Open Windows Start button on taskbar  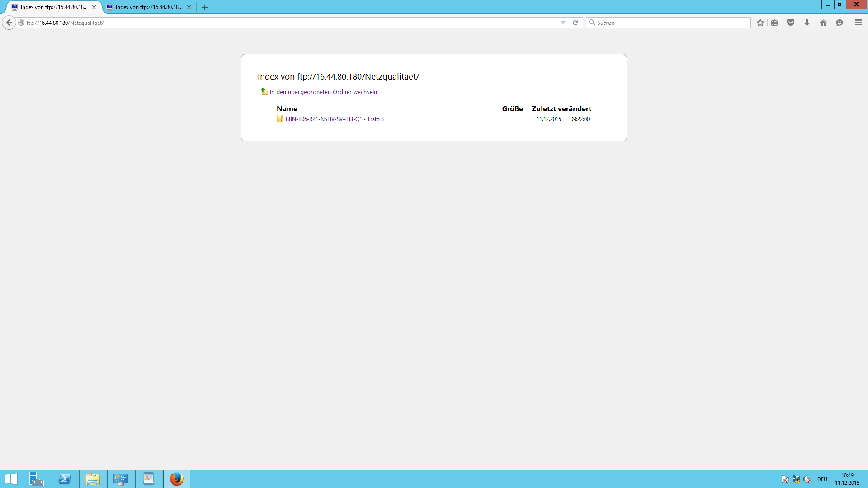(11, 479)
